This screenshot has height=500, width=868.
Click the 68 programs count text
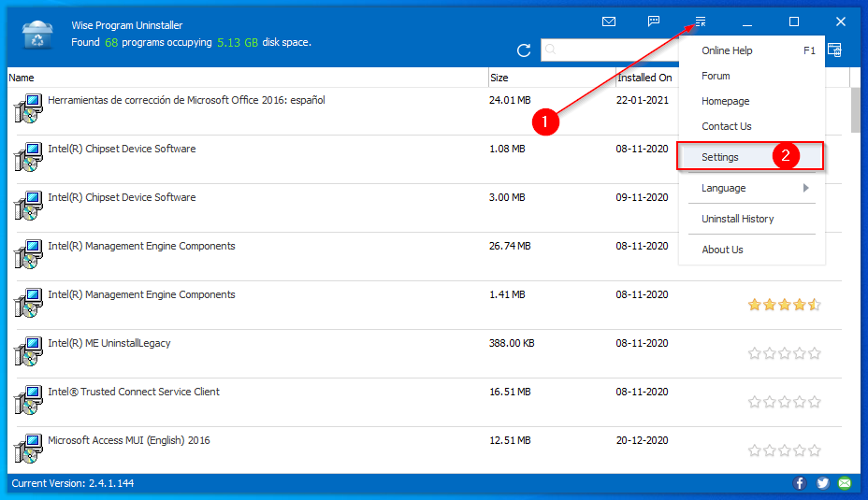(x=111, y=43)
